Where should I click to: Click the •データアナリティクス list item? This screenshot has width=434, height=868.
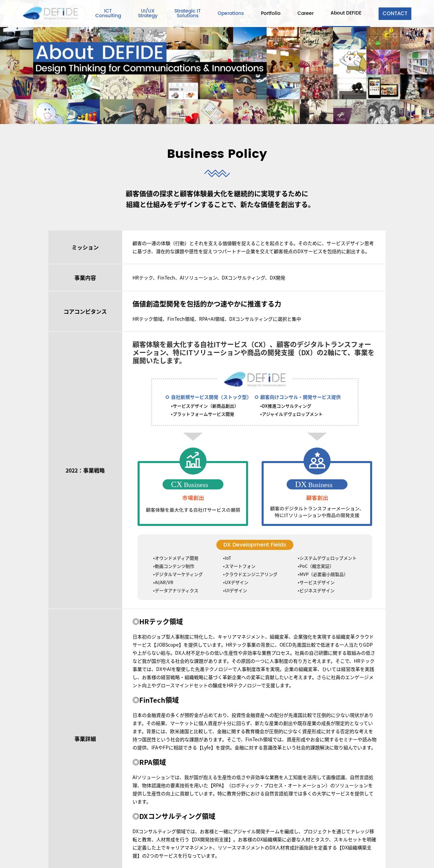point(175,590)
